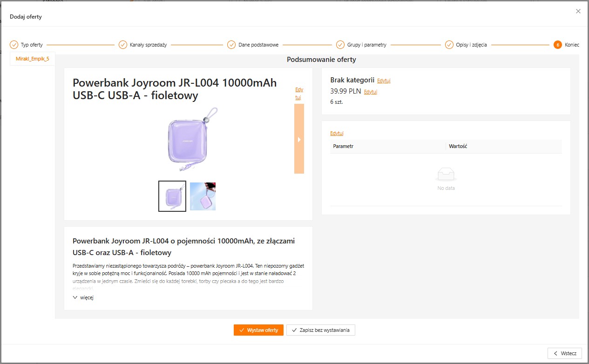Click the Grupy i parametry step checkmark icon

[x=340, y=45]
